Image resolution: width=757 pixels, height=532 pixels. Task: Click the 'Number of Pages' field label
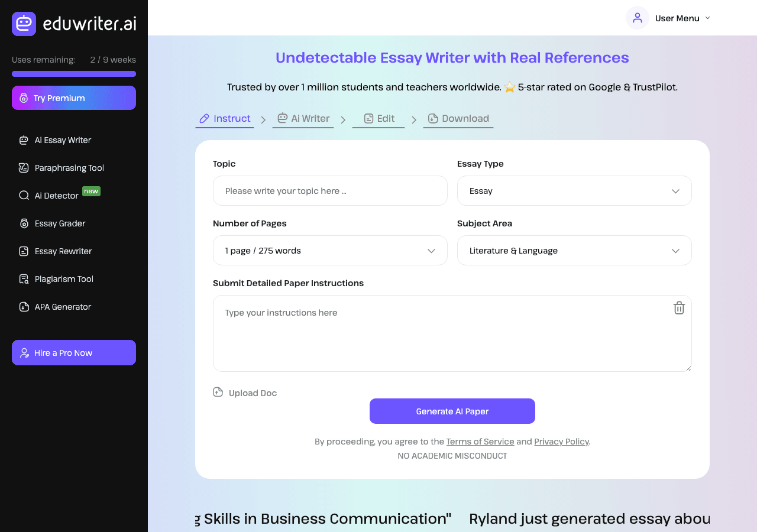(250, 223)
